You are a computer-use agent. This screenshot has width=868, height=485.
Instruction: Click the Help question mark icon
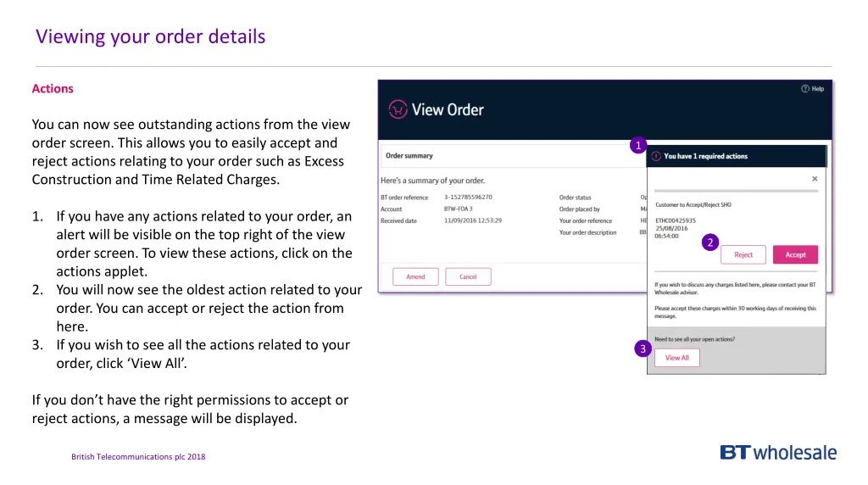[805, 89]
